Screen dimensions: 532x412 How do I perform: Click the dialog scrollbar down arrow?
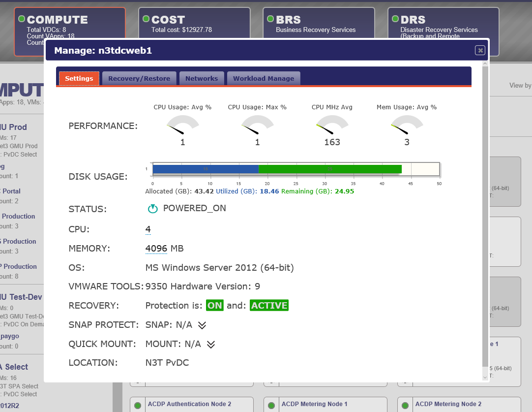[485, 377]
